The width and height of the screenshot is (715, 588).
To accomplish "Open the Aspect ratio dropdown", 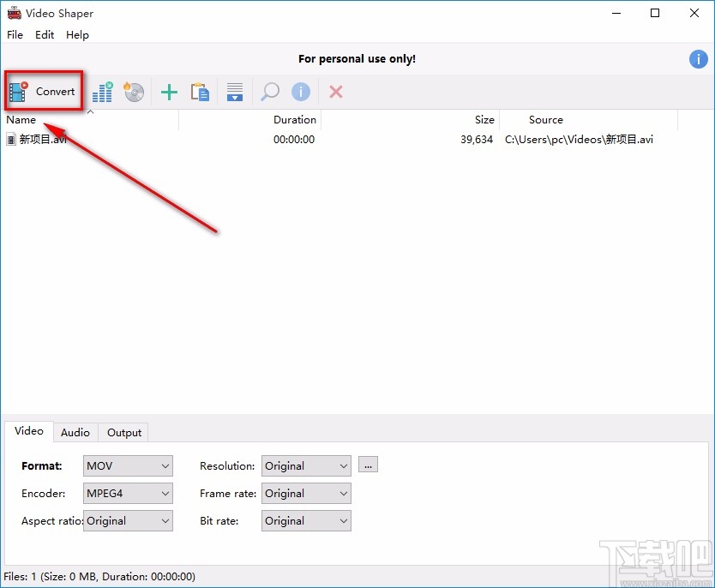I will tap(128, 520).
